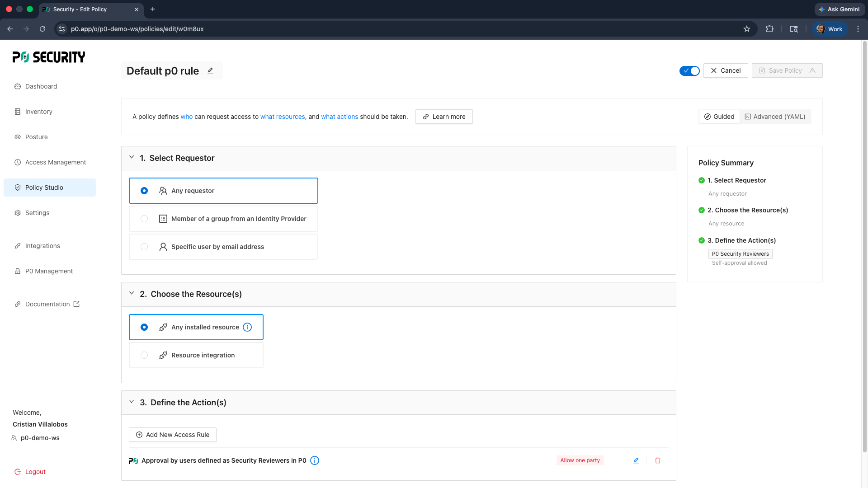
Task: Click the info icon next to Any installed resource
Action: coord(247,327)
